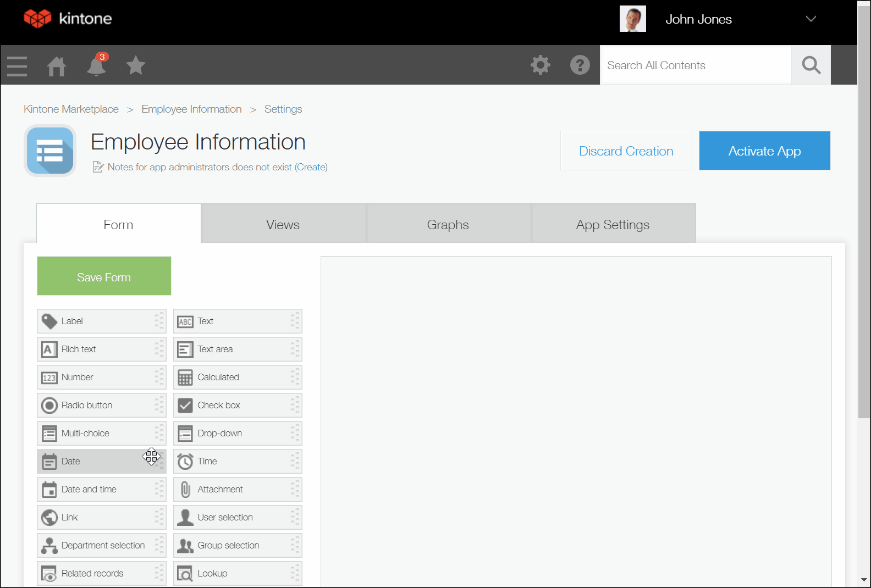This screenshot has height=588, width=871.
Task: Switch to the Views tab
Action: click(x=283, y=225)
